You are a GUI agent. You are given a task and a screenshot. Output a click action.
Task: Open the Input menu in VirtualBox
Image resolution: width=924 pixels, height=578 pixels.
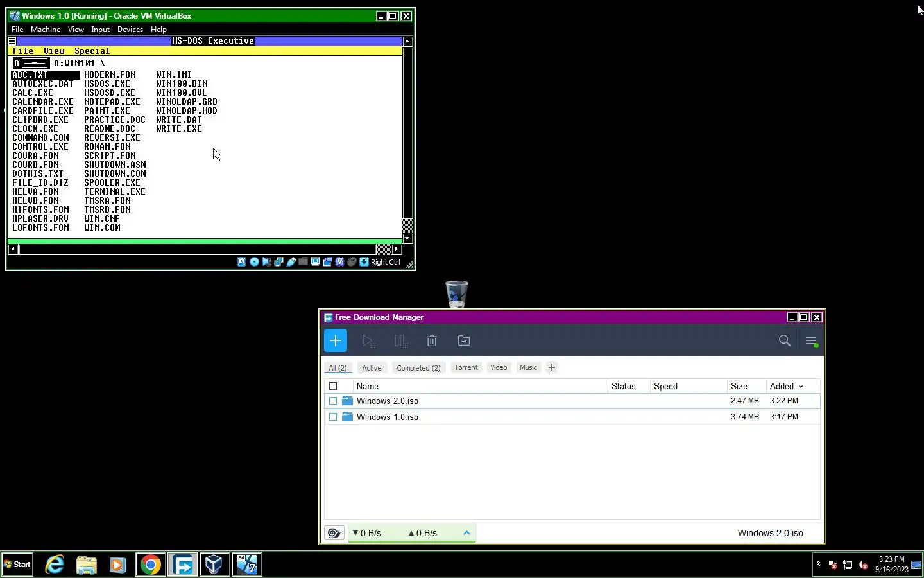point(101,30)
